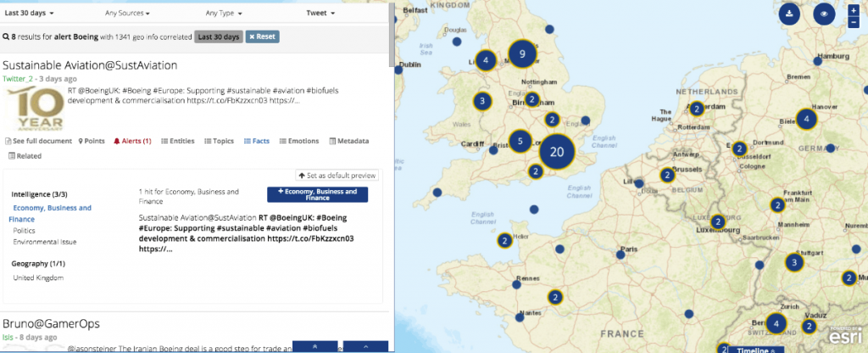This screenshot has width=868, height=353.
Task: Toggle map visibility with eye icon
Action: coord(824,14)
